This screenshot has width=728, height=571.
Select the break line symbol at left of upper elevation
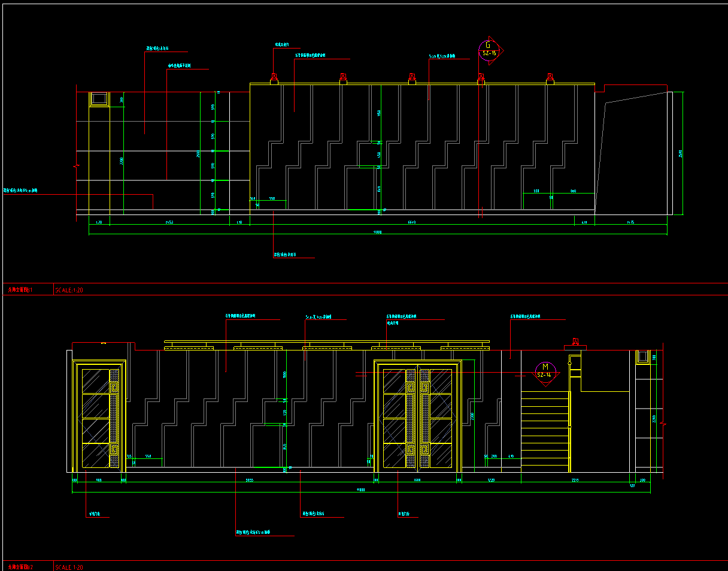click(77, 165)
